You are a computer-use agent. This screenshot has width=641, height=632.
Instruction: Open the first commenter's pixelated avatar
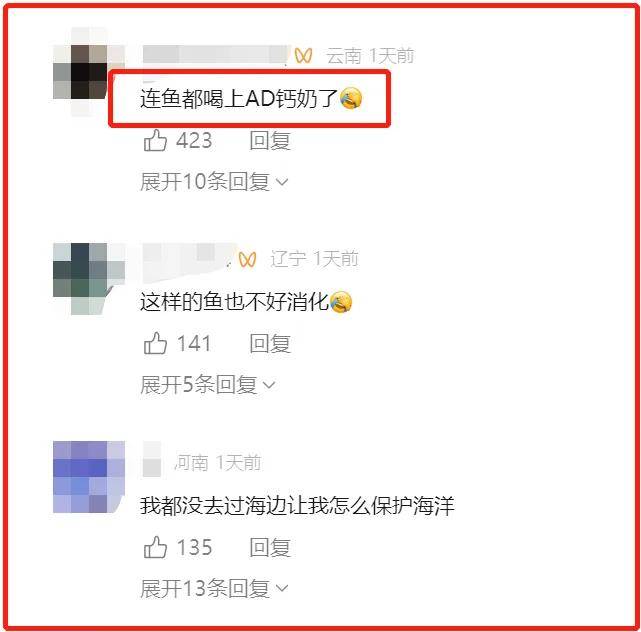(89, 72)
